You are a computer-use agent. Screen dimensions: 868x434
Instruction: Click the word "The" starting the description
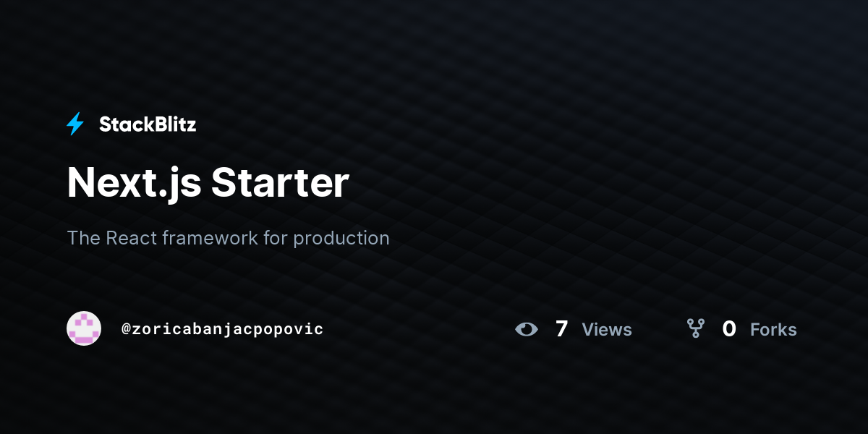coord(84,238)
